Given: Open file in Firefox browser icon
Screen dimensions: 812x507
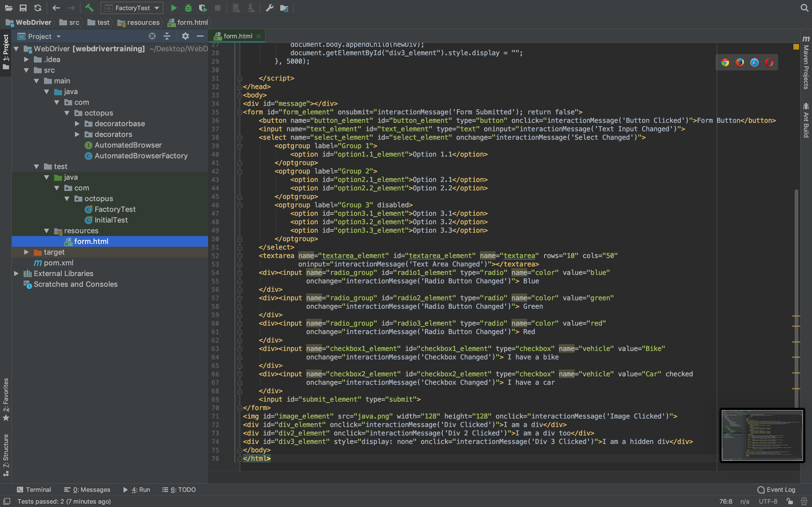Looking at the screenshot, I should (740, 63).
